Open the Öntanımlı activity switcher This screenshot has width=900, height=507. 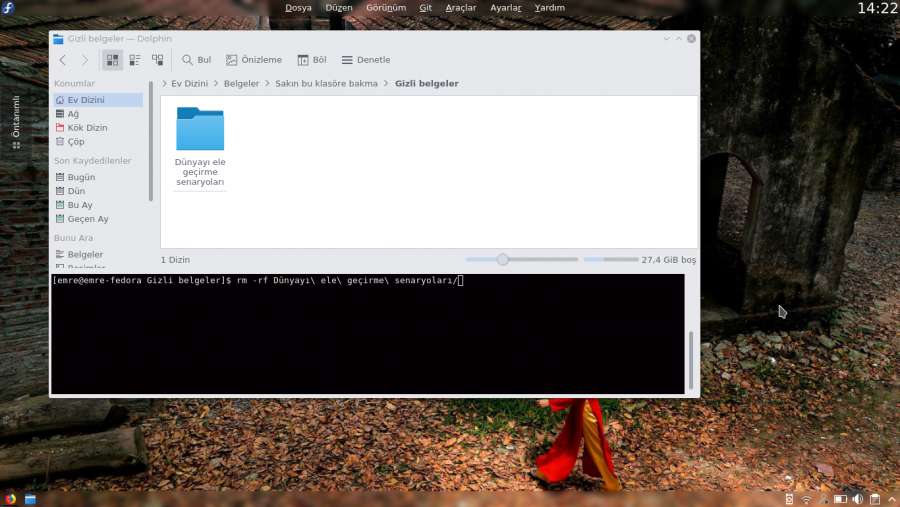tap(16, 122)
